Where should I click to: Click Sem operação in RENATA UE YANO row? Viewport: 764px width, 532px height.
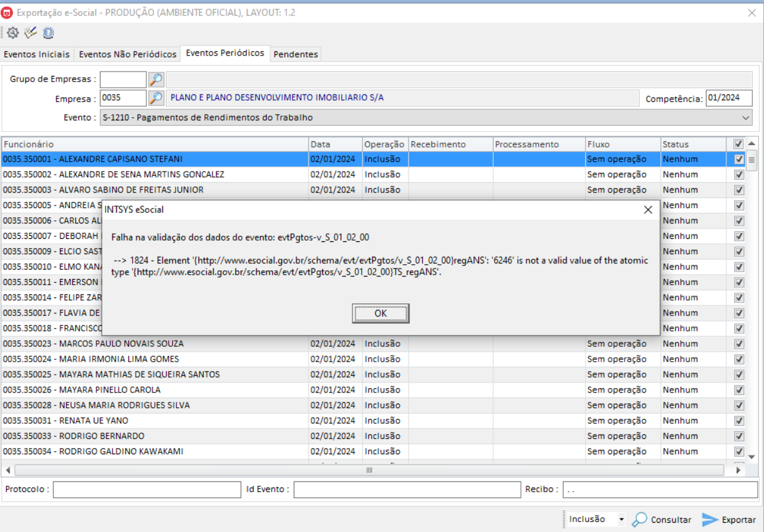click(x=617, y=421)
